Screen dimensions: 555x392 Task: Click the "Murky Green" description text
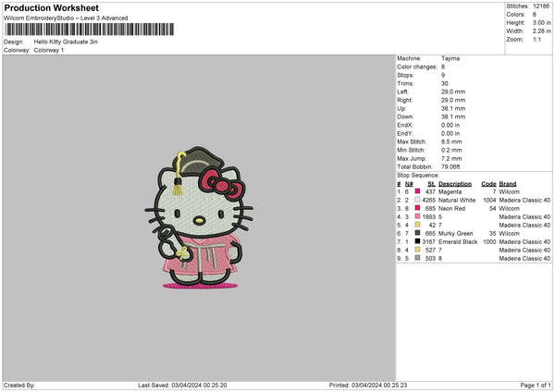click(455, 233)
